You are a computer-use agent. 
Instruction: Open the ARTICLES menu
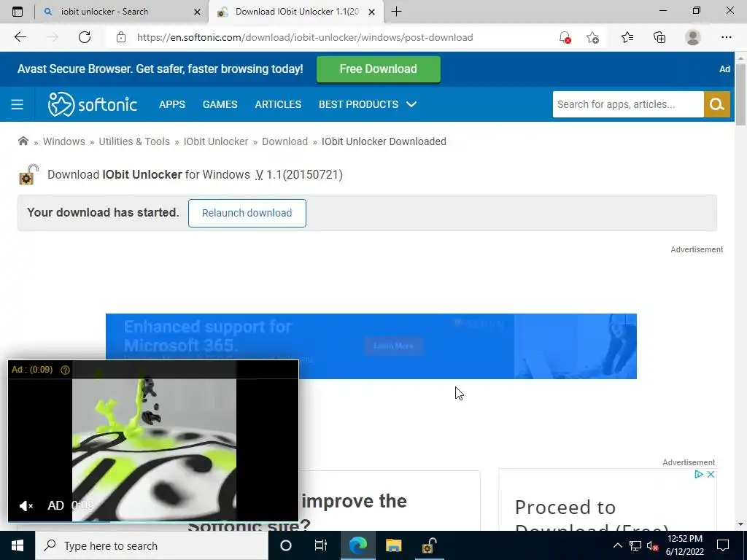click(x=278, y=104)
